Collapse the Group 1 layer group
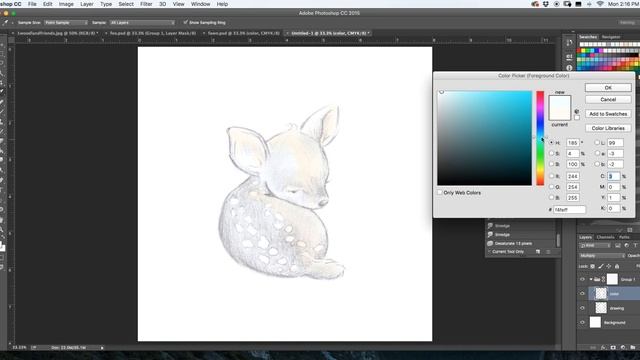640x360 pixels. click(591, 280)
